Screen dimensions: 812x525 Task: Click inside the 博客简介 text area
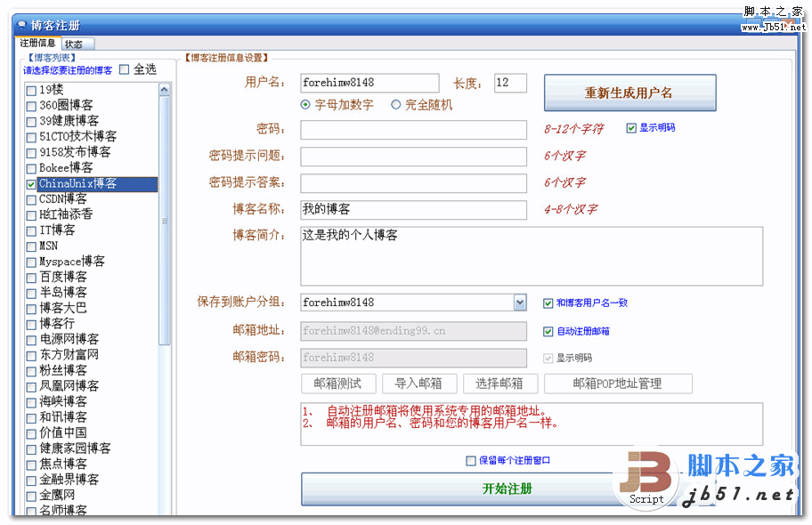pos(532,256)
